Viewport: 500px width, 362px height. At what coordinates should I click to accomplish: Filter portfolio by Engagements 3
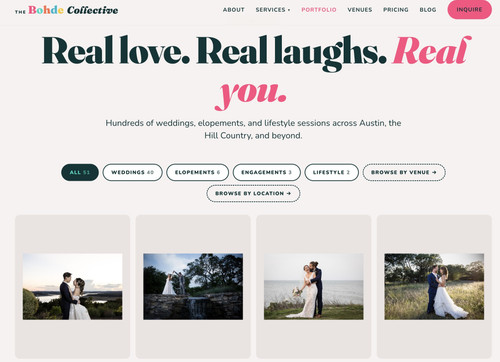tap(266, 172)
